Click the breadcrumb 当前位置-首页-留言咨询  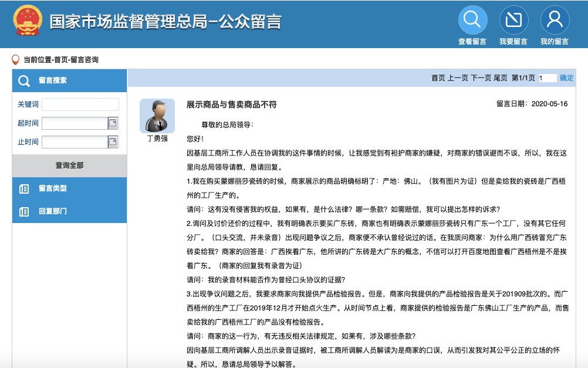pos(61,60)
